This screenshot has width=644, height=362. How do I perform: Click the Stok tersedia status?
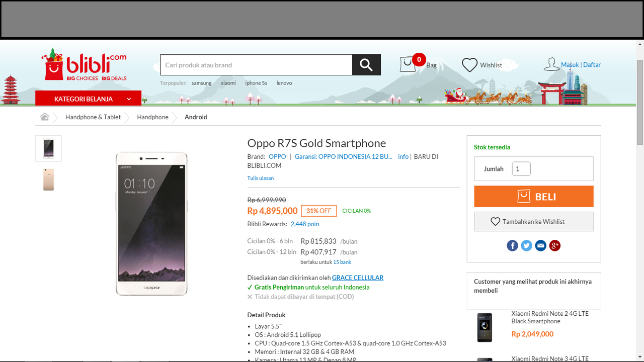click(492, 147)
